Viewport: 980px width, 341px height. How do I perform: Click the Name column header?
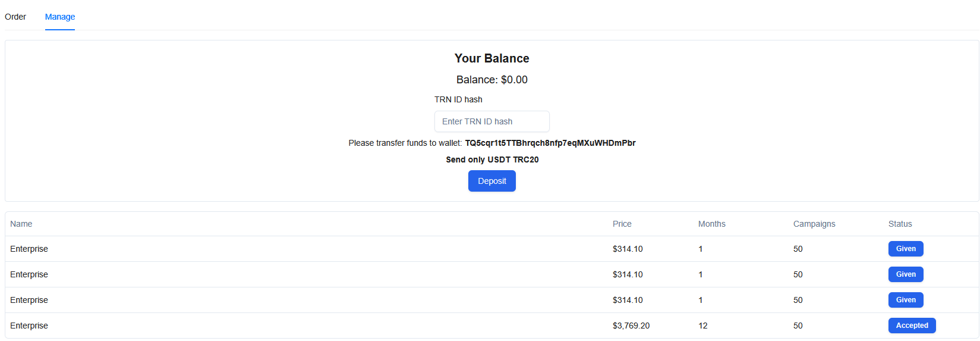21,224
